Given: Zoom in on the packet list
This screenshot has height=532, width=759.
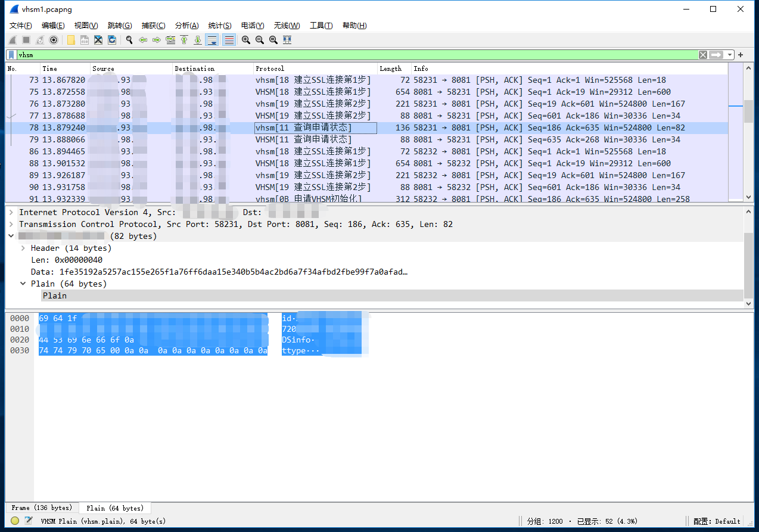Looking at the screenshot, I should coord(245,40).
